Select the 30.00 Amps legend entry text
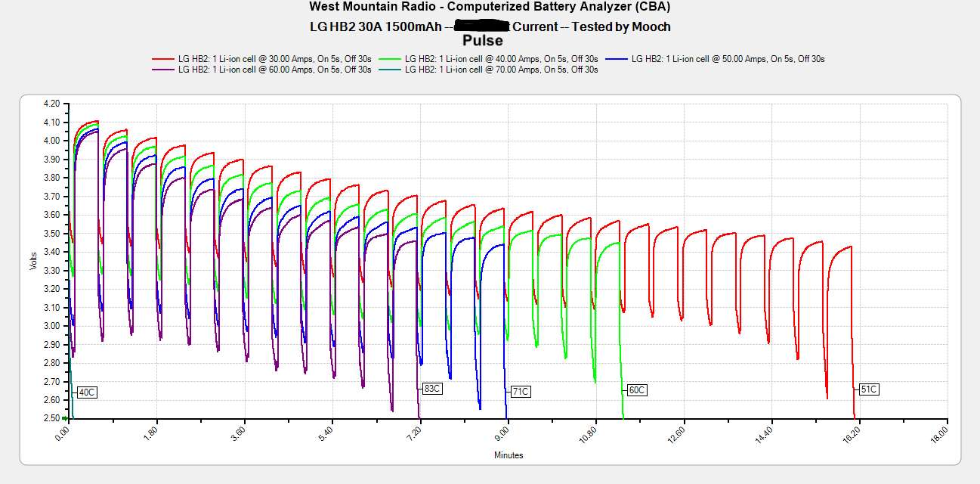The height and width of the screenshot is (484, 980). coord(274,58)
